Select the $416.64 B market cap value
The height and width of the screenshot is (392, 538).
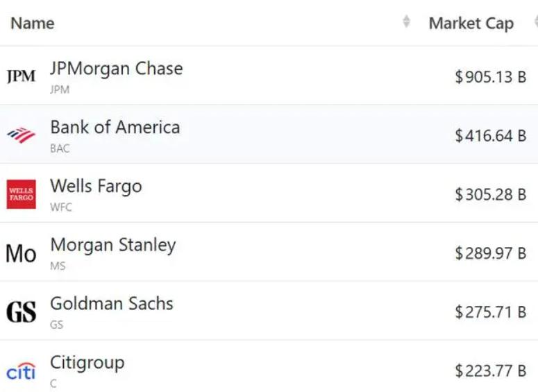coord(490,136)
